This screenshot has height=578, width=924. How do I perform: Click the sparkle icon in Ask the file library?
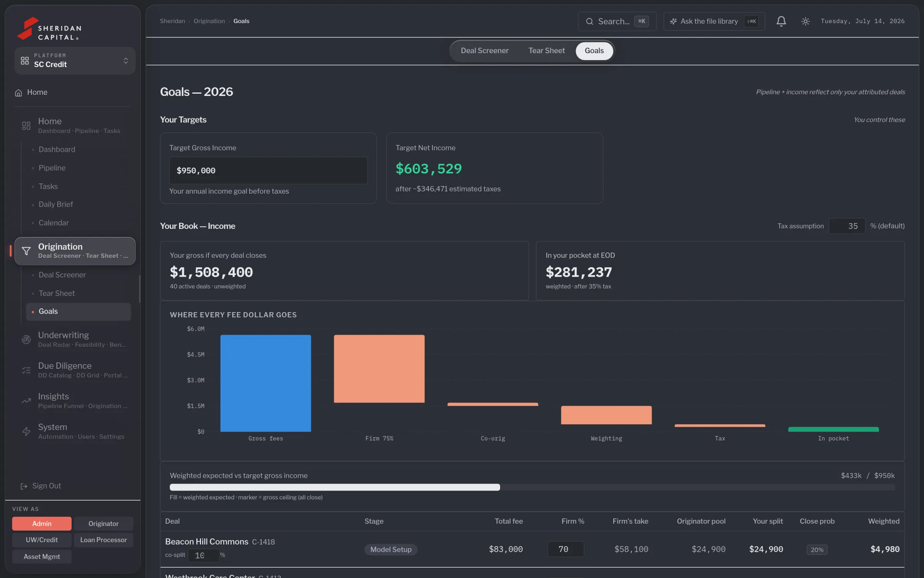(x=673, y=21)
